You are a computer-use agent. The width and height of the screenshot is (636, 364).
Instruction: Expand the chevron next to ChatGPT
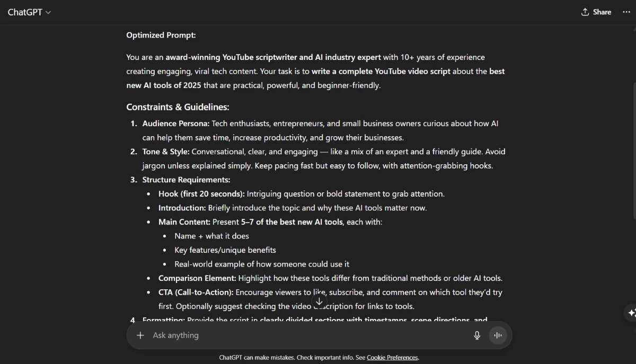coord(47,12)
